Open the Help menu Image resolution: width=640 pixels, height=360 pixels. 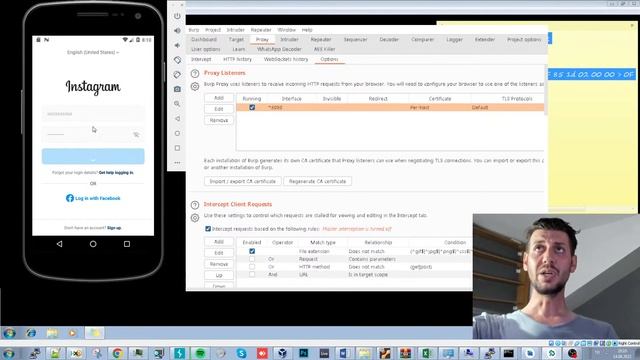coord(307,30)
